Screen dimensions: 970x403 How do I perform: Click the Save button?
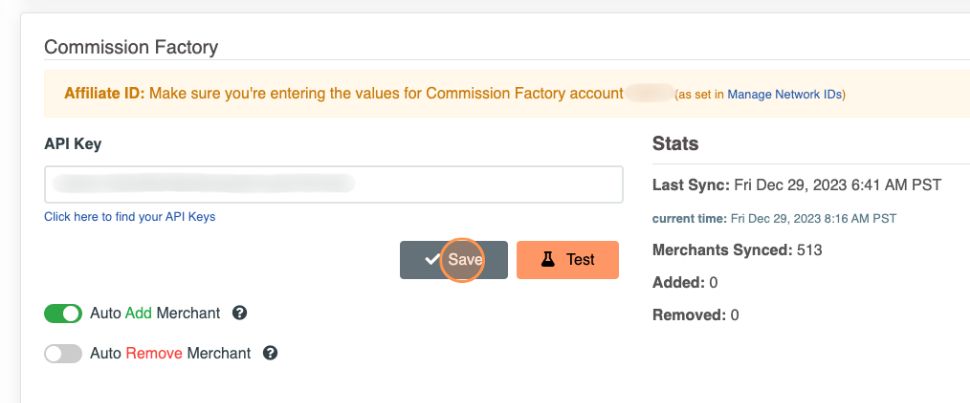454,259
